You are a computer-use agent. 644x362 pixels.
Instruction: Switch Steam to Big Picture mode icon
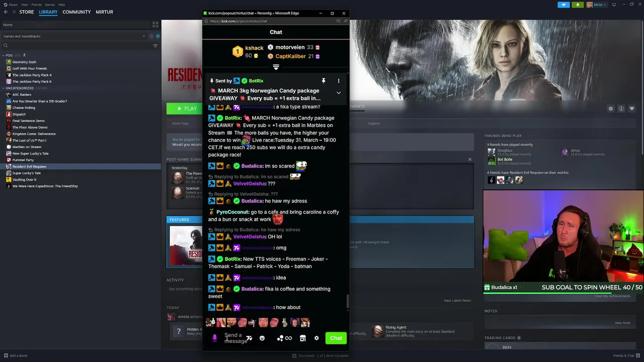pyautogui.click(x=614, y=5)
